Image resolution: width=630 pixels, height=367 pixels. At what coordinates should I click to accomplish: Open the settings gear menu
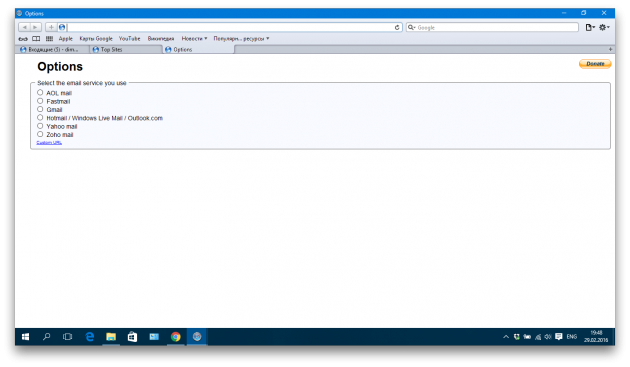click(x=604, y=27)
